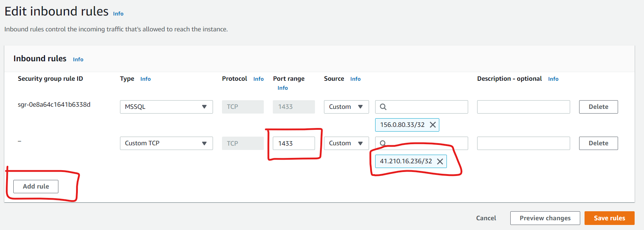Click Info link next to Type column
The height and width of the screenshot is (230, 644).
146,79
